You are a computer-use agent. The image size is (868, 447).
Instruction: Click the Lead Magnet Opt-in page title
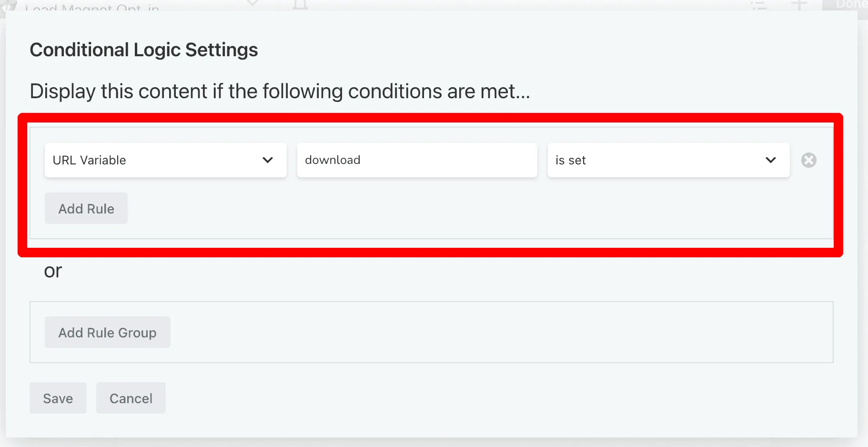[x=92, y=7]
